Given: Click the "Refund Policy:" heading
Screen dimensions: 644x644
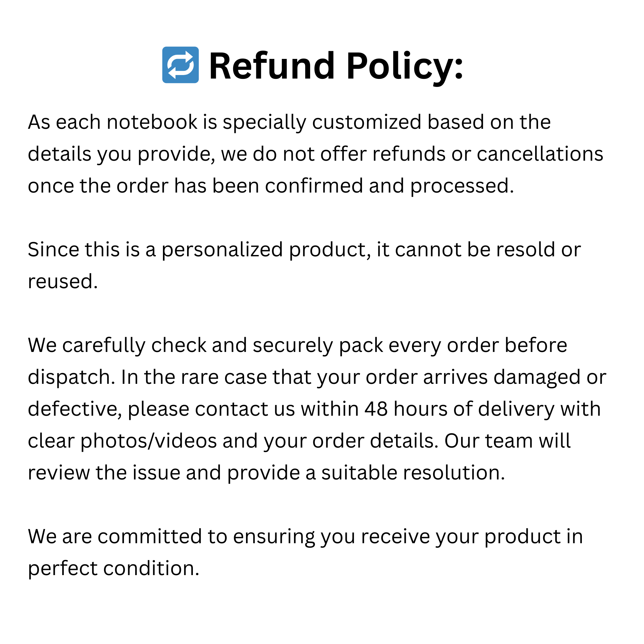Looking at the screenshot, I should point(336,66).
